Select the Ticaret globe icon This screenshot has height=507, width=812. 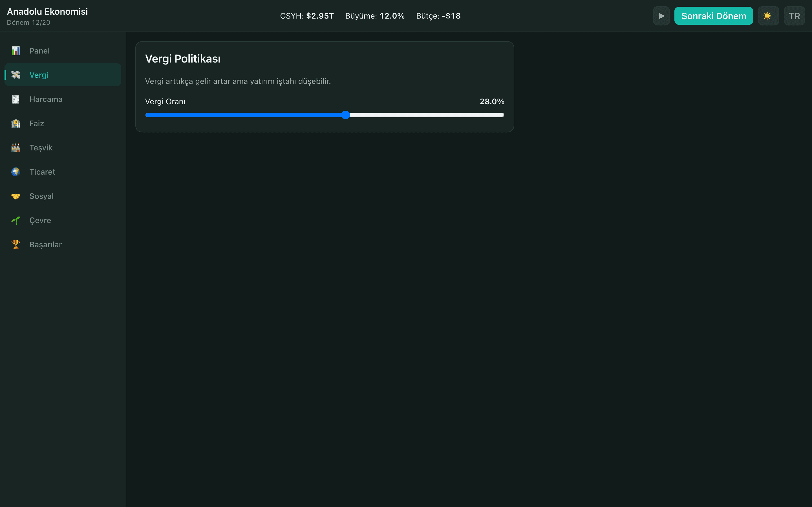click(x=16, y=172)
